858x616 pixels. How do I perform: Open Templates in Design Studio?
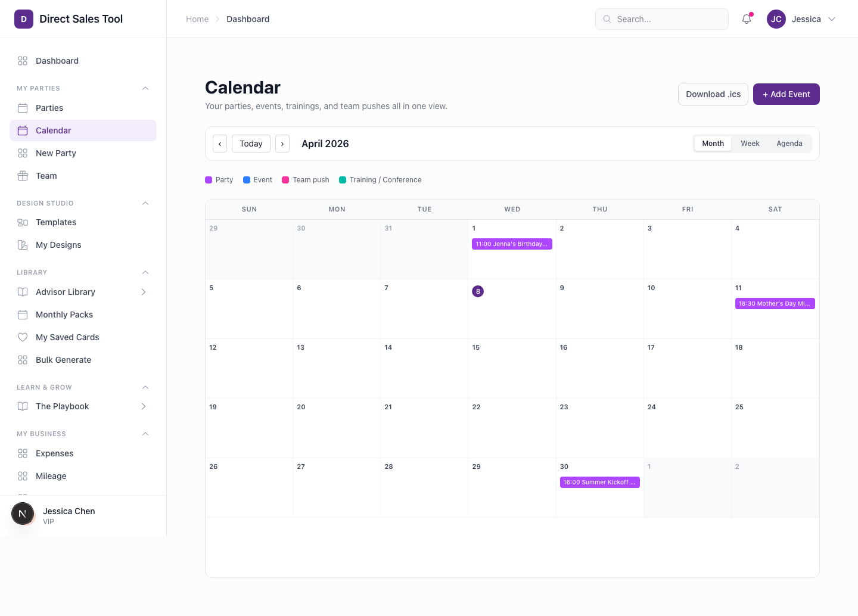coord(55,222)
